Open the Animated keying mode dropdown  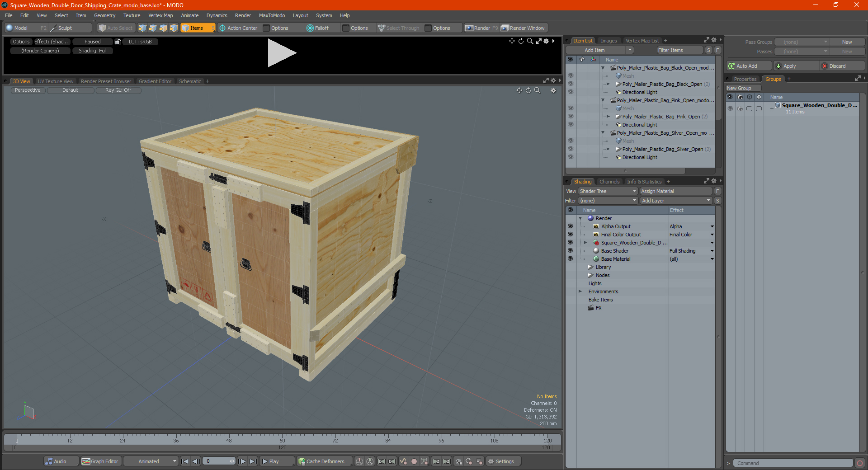click(x=151, y=461)
